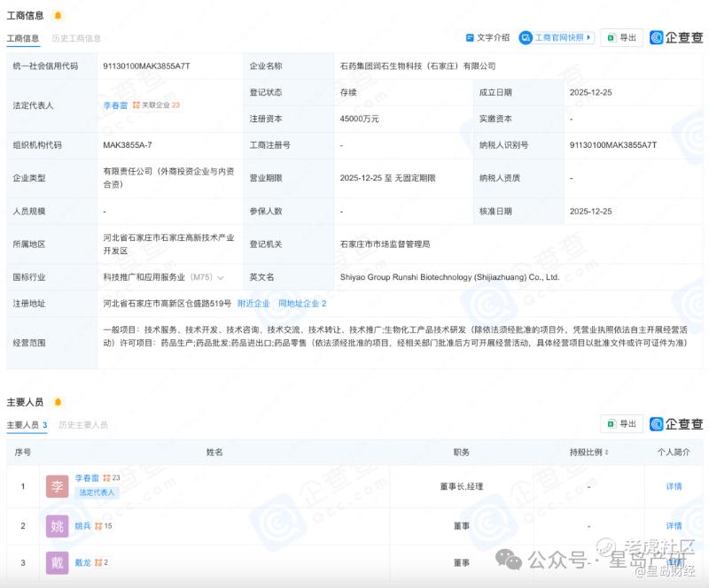709x588 pixels.
Task: Click the 企查查 logo above business info table
Action: click(x=676, y=37)
